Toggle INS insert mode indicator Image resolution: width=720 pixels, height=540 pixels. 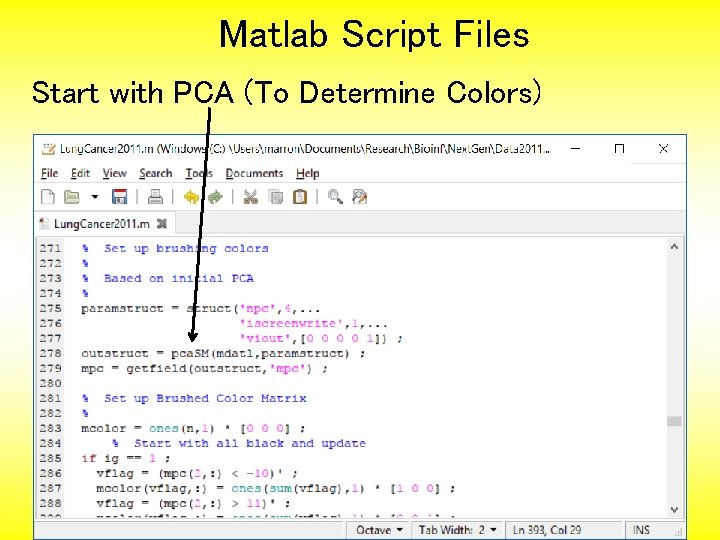coord(641,530)
